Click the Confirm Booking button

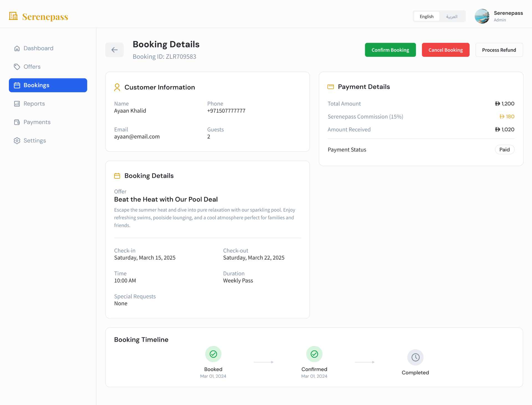(390, 50)
